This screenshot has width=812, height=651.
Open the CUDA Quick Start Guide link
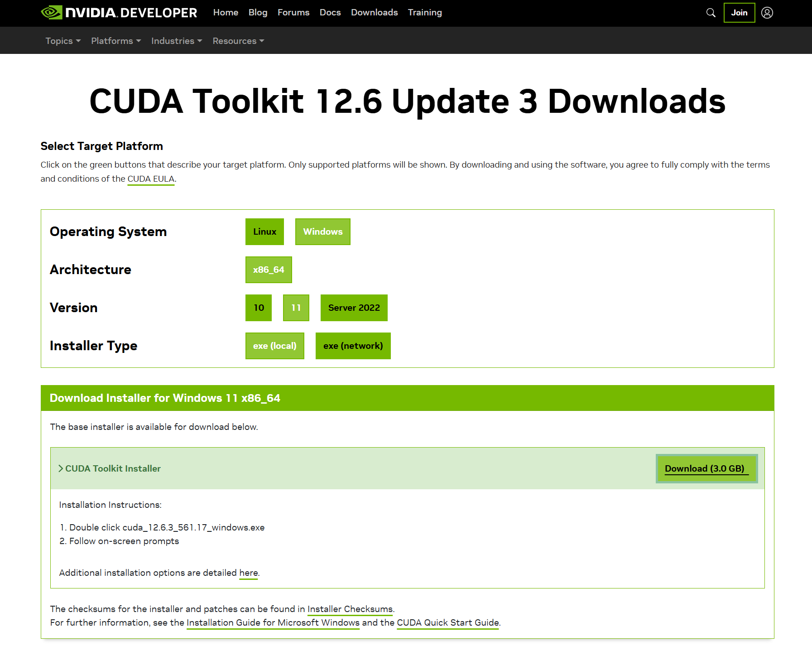448,623
